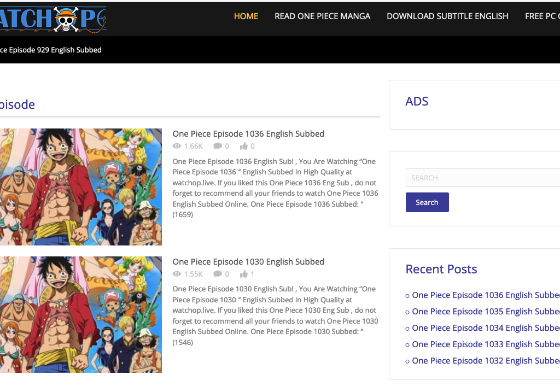Click the blue Search button
Viewport: 560px width, 392px height.
[x=427, y=202]
